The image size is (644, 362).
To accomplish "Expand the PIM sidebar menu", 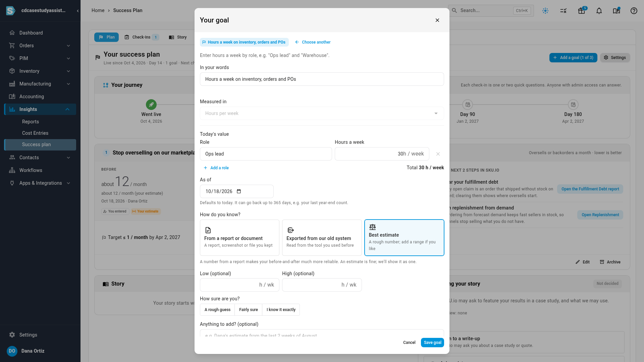I will pos(40,58).
